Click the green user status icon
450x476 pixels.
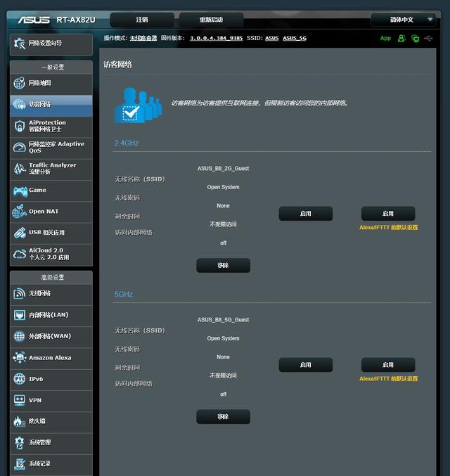click(x=401, y=38)
